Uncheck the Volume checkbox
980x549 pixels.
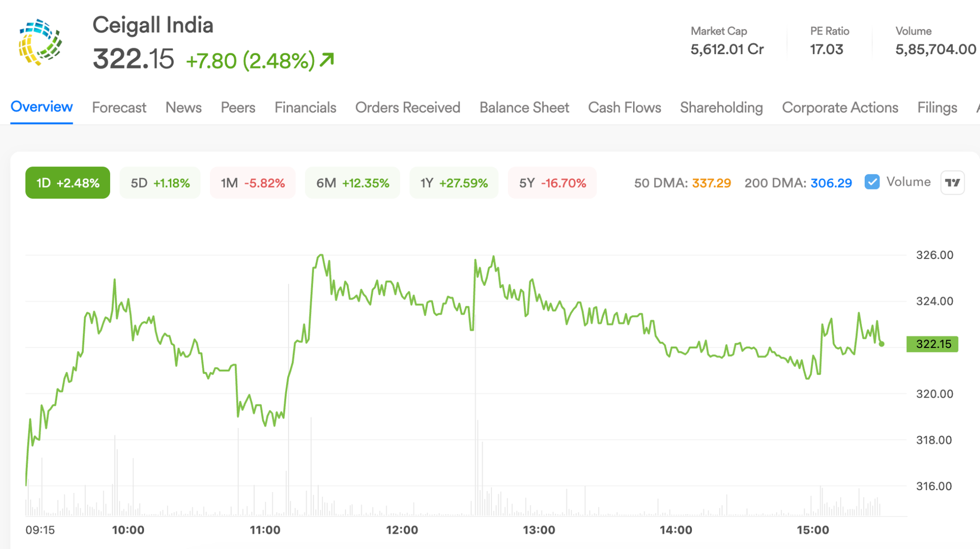[x=872, y=182]
